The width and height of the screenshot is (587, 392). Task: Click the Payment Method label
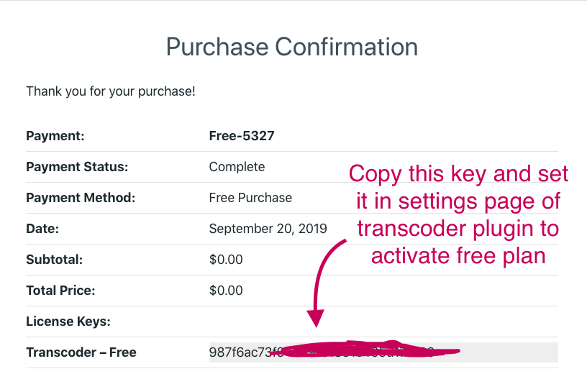pyautogui.click(x=81, y=198)
